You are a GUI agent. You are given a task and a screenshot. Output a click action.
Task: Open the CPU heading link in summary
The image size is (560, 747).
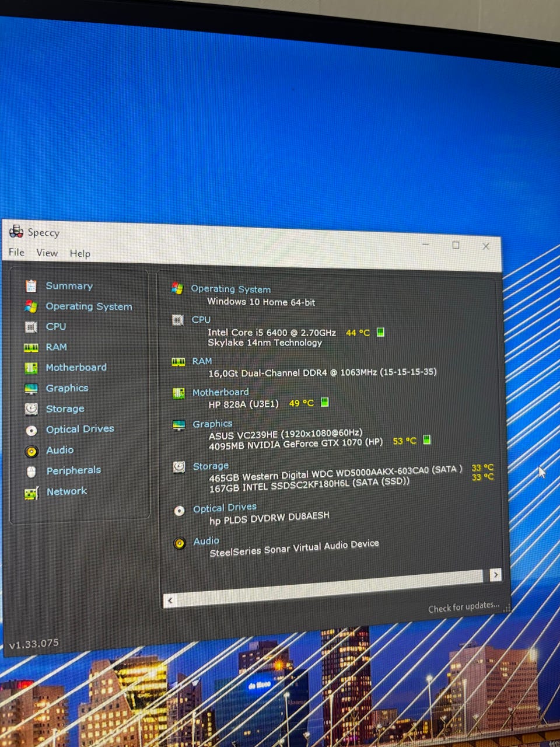click(201, 320)
